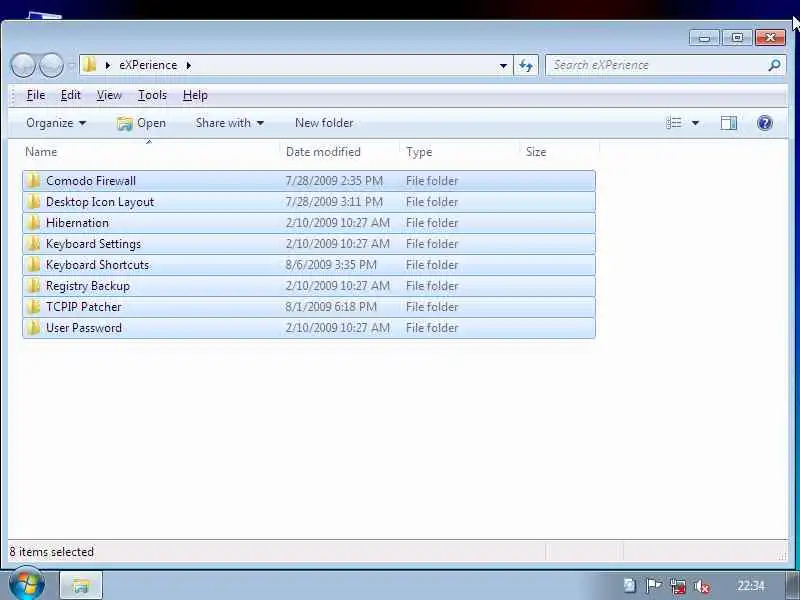Open the Help menu
This screenshot has height=600, width=800.
click(195, 95)
